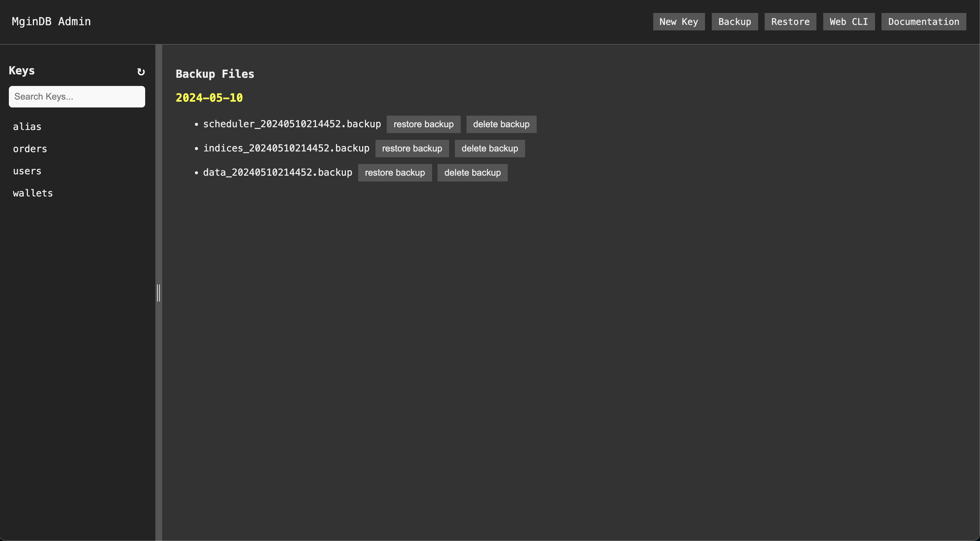This screenshot has width=980, height=541.
Task: Select the alias key entry
Action: (x=27, y=126)
